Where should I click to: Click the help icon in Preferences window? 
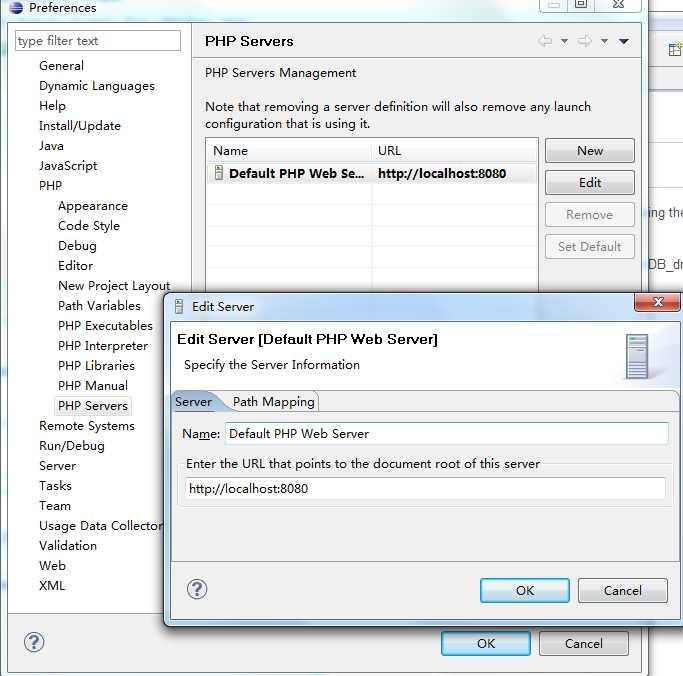click(x=34, y=642)
